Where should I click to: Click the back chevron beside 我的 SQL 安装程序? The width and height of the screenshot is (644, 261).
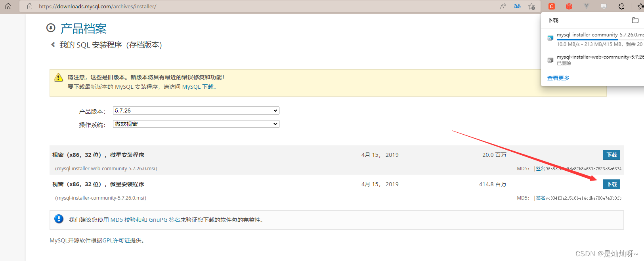[53, 45]
